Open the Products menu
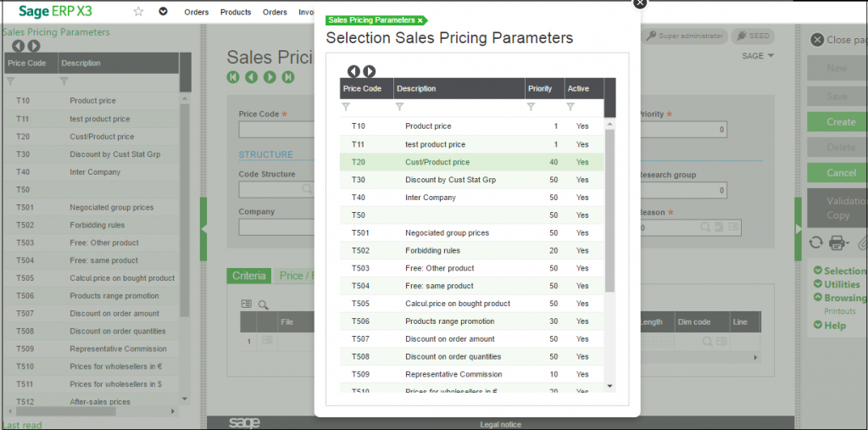868x430 pixels. coord(236,12)
